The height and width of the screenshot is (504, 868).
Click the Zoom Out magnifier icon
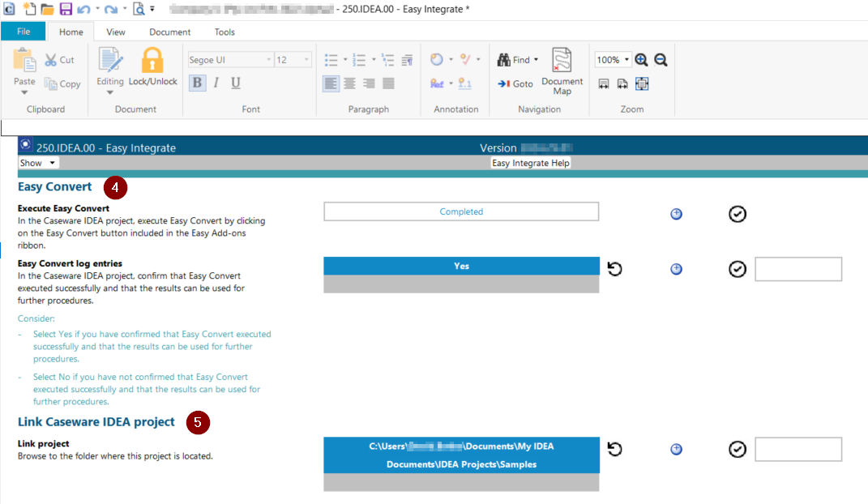[661, 60]
